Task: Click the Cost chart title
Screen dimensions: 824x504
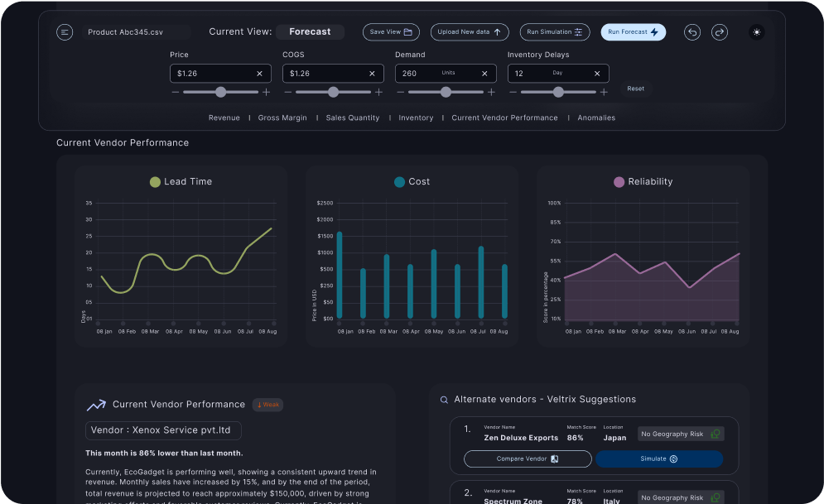Action: 419,181
